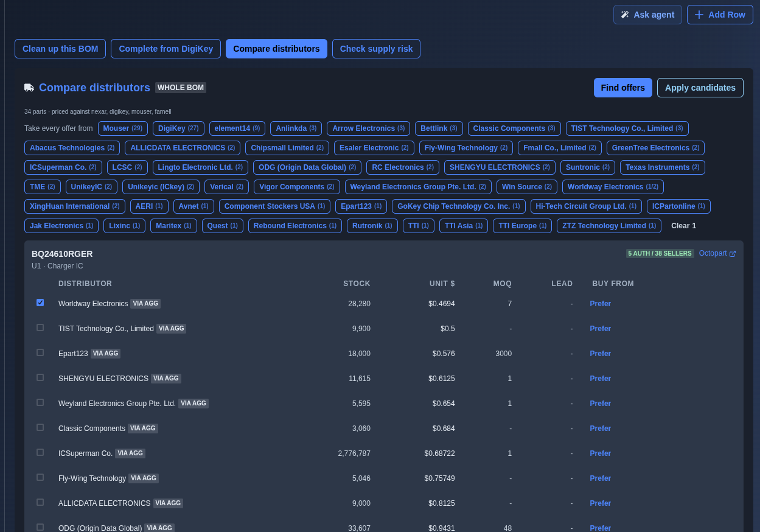Screen dimensions: 760x532
Task: Check the Weyland Electronics Group row checkbox
Action: click(x=40, y=402)
